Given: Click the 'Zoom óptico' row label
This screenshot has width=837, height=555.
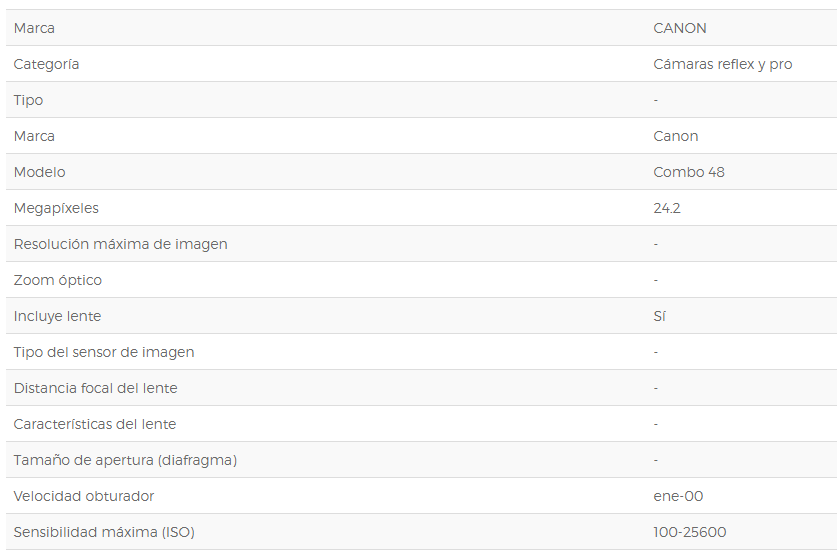Looking at the screenshot, I should point(58,280).
